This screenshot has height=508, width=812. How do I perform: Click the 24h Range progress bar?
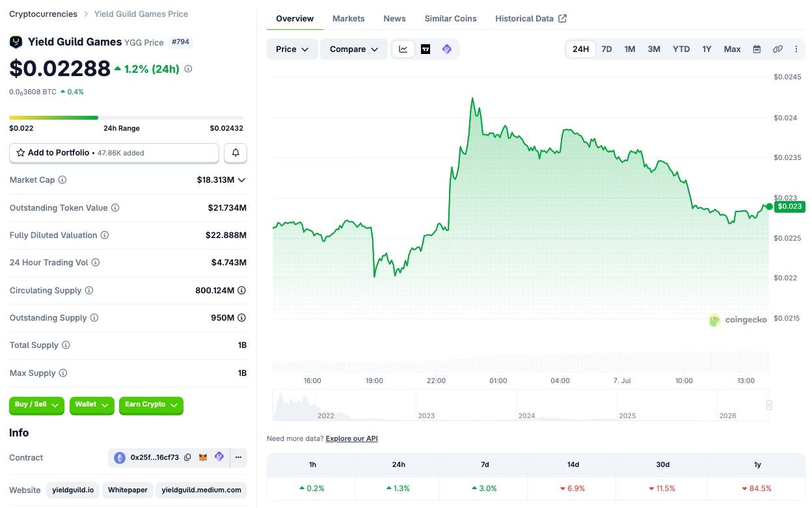coord(126,118)
